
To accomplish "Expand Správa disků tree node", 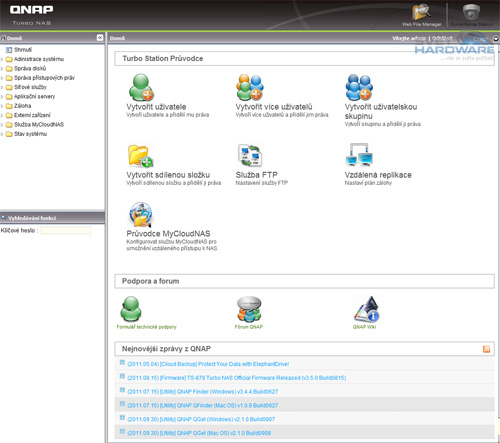I will pos(2,69).
